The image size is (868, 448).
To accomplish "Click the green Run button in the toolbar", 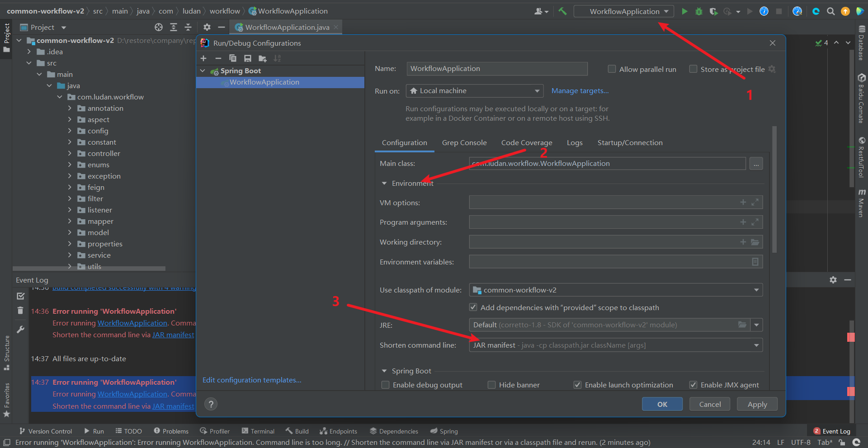I will (684, 11).
